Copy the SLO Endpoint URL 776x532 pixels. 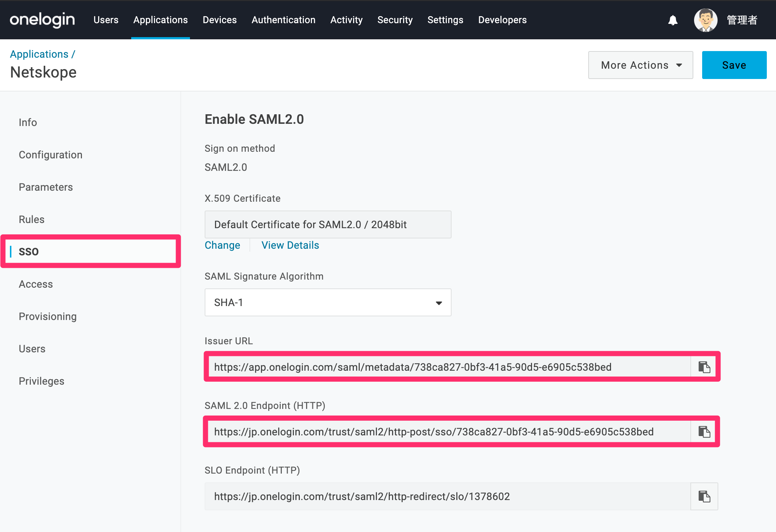(x=704, y=496)
